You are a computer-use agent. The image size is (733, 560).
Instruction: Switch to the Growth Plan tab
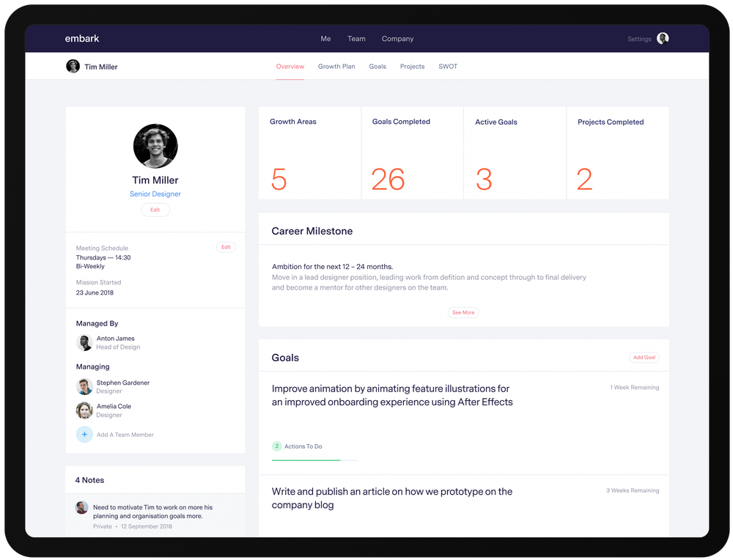coord(336,67)
